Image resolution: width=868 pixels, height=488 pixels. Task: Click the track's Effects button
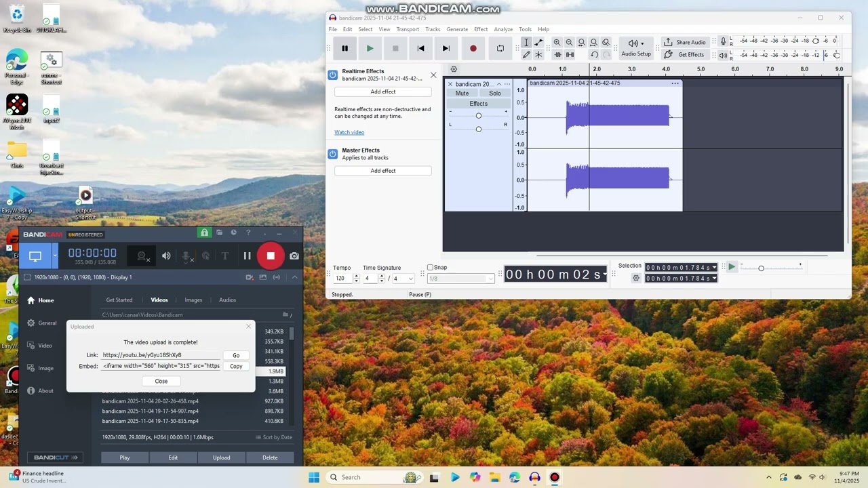coord(479,104)
